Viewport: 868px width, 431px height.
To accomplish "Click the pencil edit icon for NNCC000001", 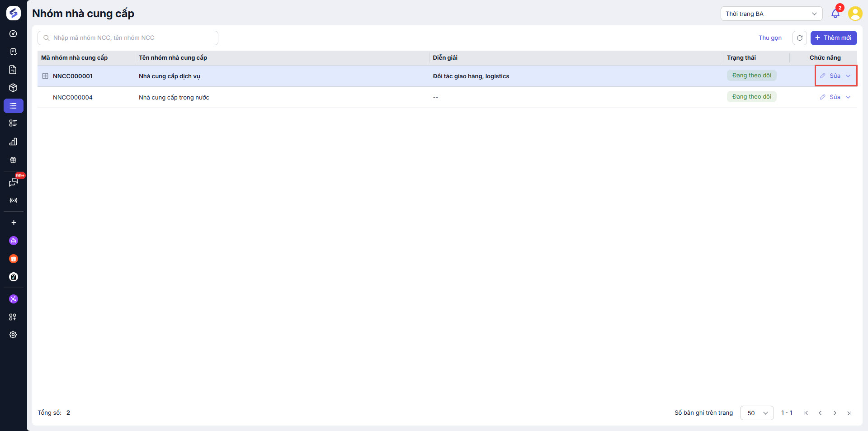I will click(x=823, y=76).
